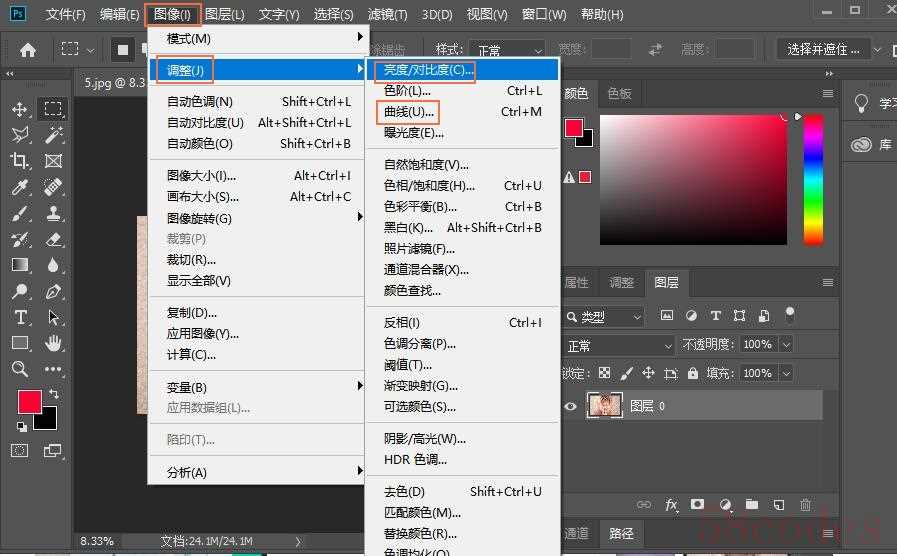This screenshot has height=556, width=897.
Task: Toggle lock image pixels brush icon
Action: pyautogui.click(x=626, y=373)
